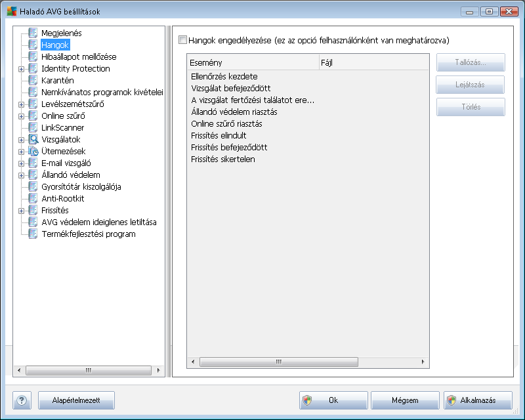
Task: Click the AVG védelem ideiglenes letiltása icon
Action: tap(33, 222)
